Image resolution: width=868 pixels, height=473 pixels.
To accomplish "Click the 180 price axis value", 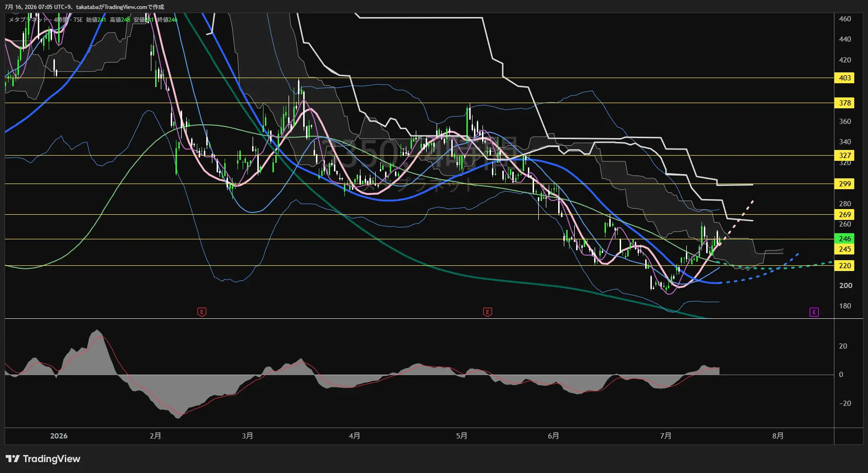I will 845,306.
